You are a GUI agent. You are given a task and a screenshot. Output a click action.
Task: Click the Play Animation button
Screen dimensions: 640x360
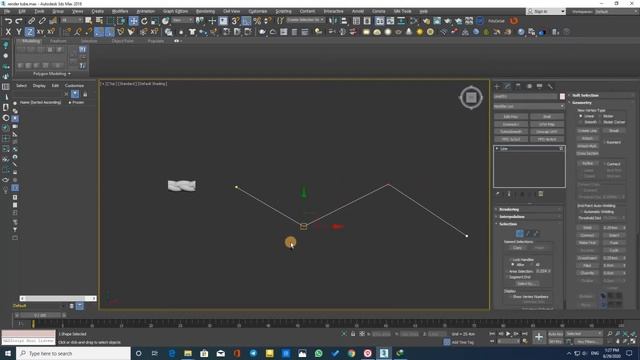[x=508, y=334]
